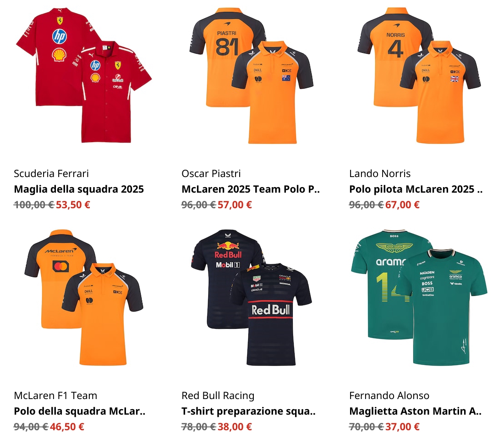Click the 37,00 € Aston Martin sale price
Image resolution: width=504 pixels, height=444 pixels.
[x=402, y=427]
